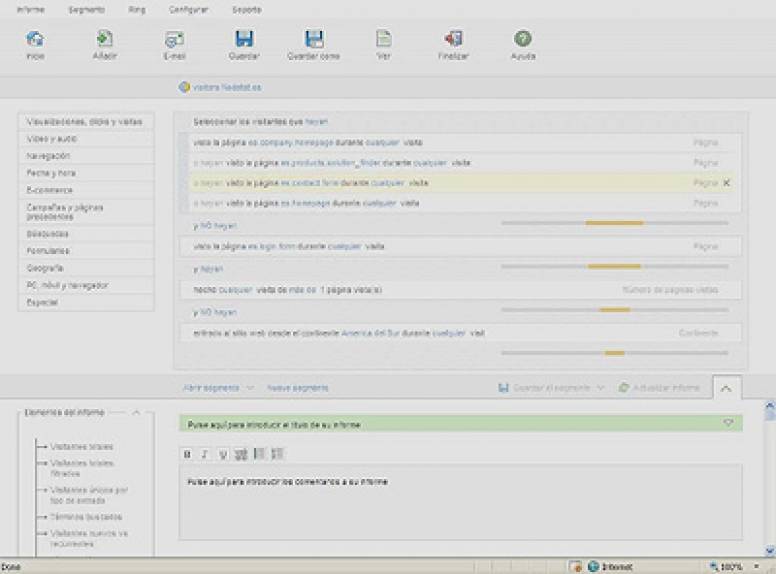Expand the Abrir segmento dropdown
The width and height of the screenshot is (776, 574).
pyautogui.click(x=249, y=387)
